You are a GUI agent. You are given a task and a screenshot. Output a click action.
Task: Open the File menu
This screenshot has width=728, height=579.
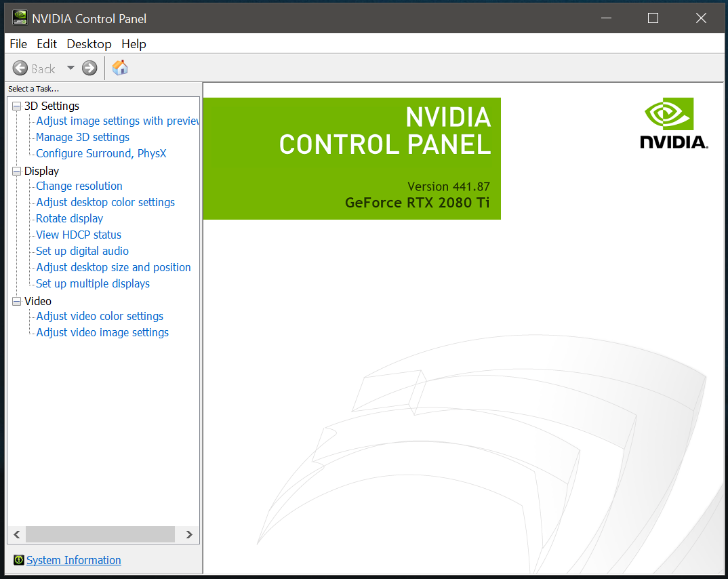(x=18, y=44)
